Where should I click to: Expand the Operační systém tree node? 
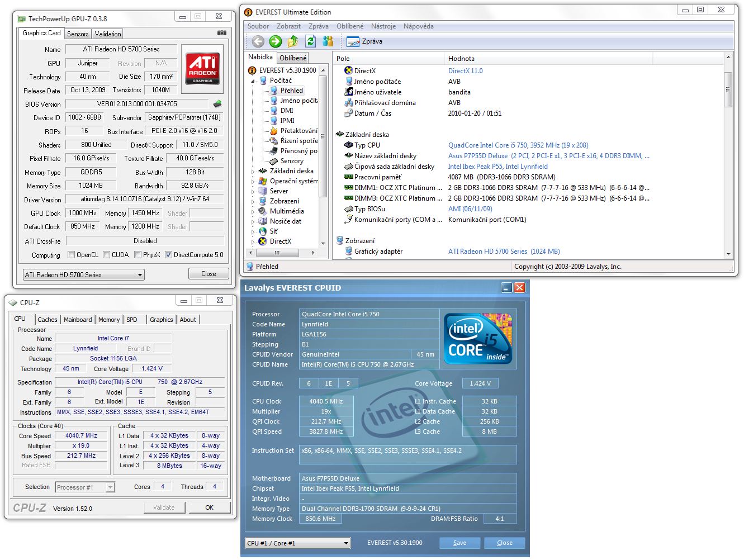click(253, 182)
